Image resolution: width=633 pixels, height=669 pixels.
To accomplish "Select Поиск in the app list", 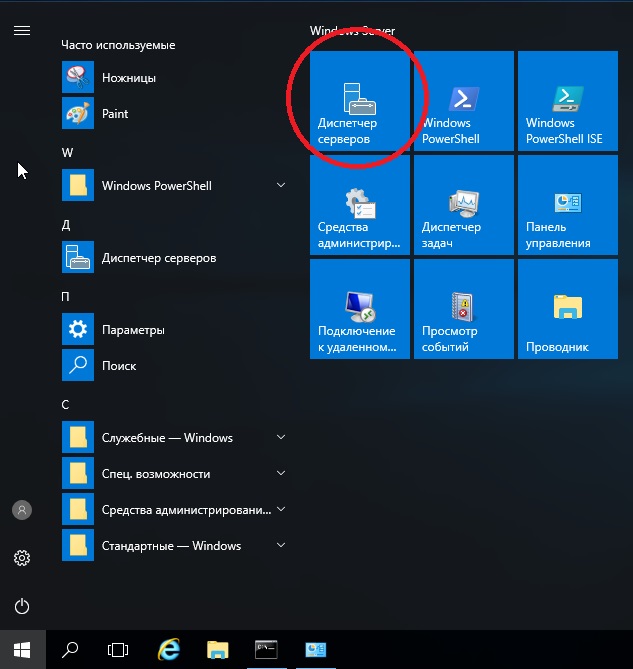I will coord(118,366).
